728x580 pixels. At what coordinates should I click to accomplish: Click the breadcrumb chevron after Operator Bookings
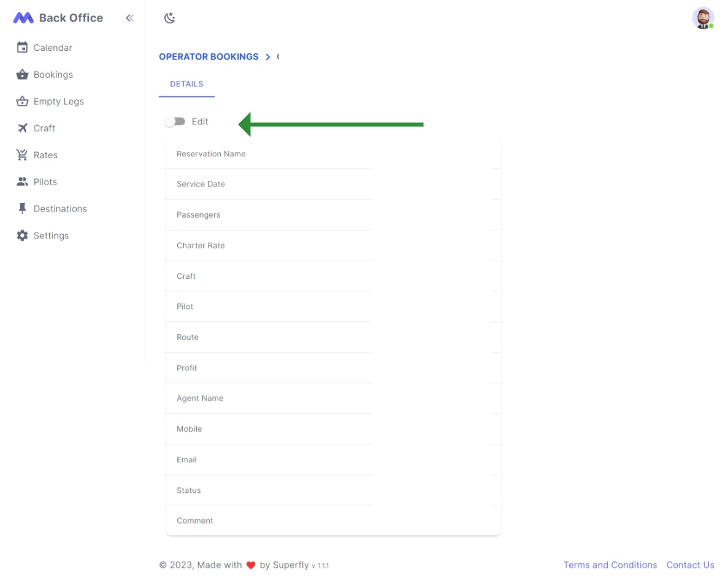[x=268, y=57]
